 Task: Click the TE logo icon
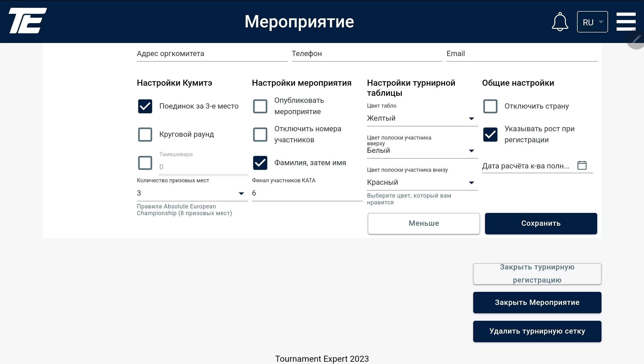pos(28,21)
